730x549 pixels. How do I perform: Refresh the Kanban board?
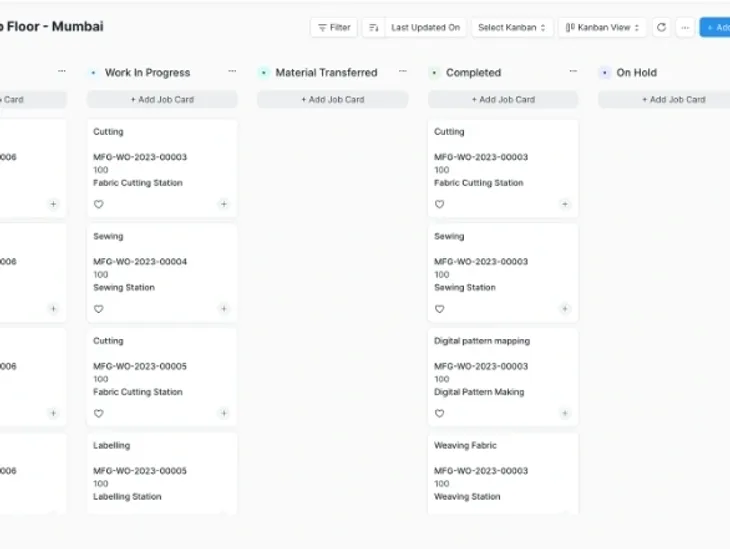point(661,27)
